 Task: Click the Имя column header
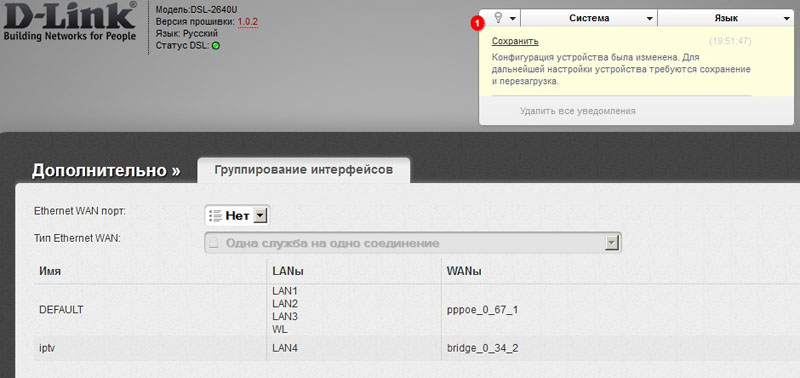[50, 272]
